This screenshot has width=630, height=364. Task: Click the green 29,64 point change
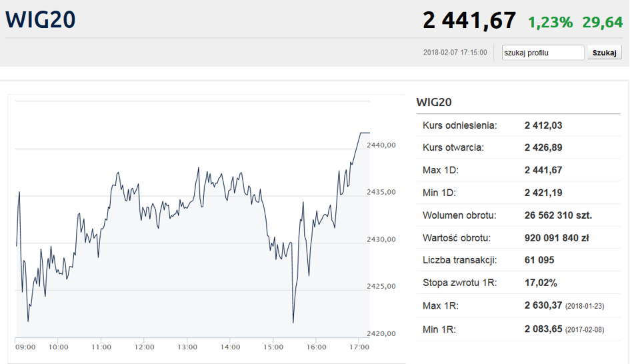coord(602,22)
